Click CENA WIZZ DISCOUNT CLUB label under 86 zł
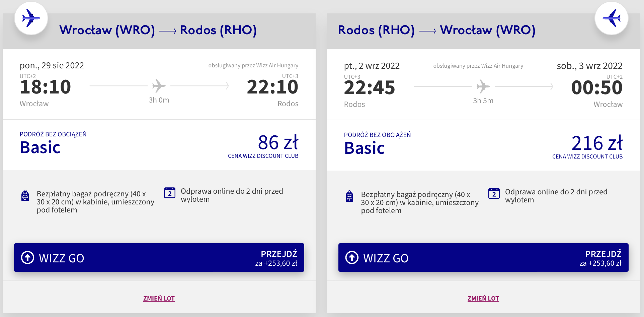This screenshot has width=644, height=317. 263,156
